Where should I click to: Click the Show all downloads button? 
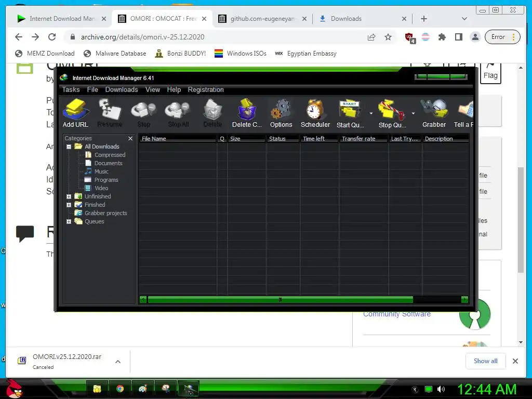click(486, 361)
